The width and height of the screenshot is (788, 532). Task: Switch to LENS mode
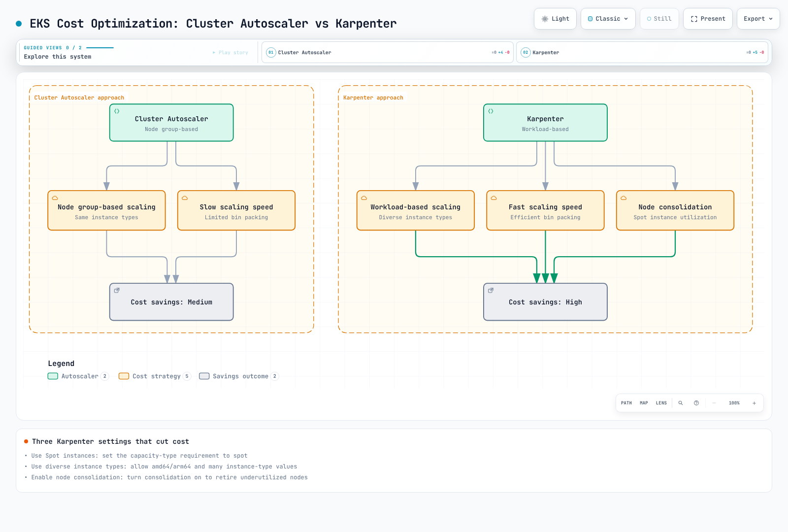661,403
